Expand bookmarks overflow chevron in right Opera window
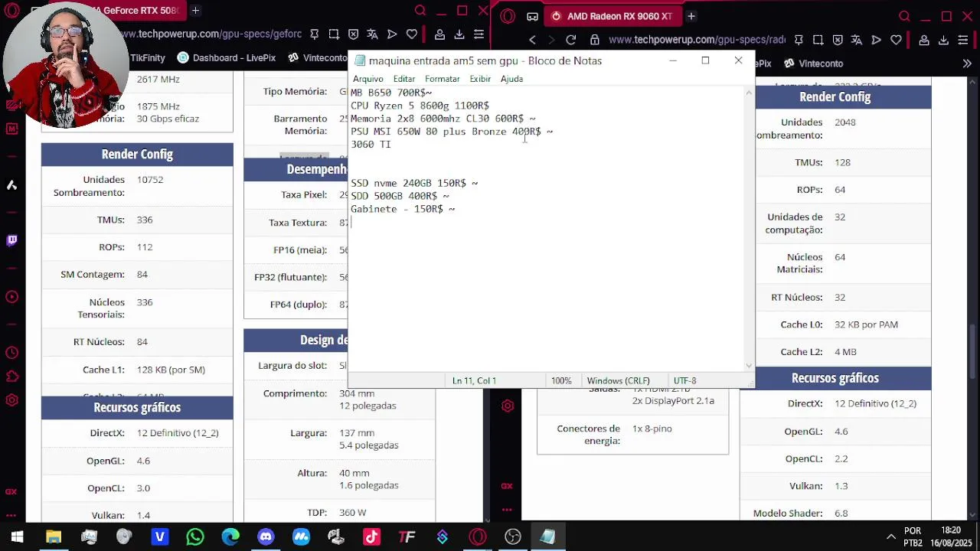Screen dimensions: 980x551 tap(967, 64)
